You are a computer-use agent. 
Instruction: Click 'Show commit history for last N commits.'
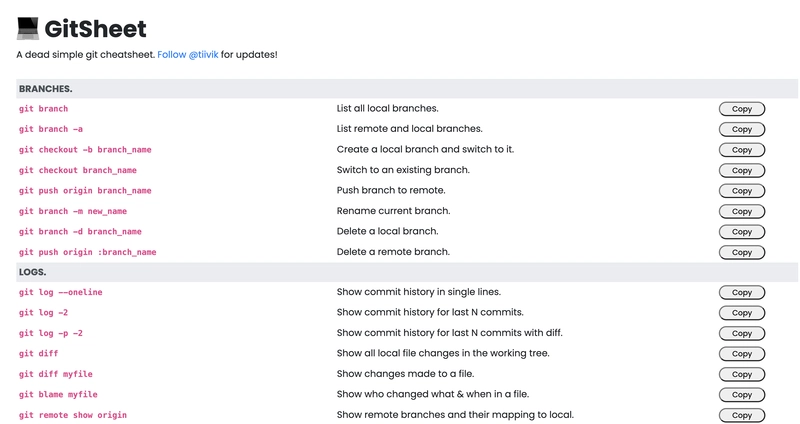(x=430, y=312)
